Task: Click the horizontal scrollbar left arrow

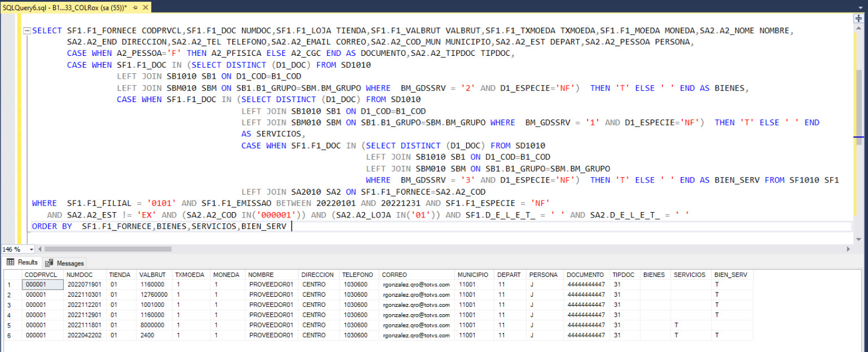Action: pos(39,249)
